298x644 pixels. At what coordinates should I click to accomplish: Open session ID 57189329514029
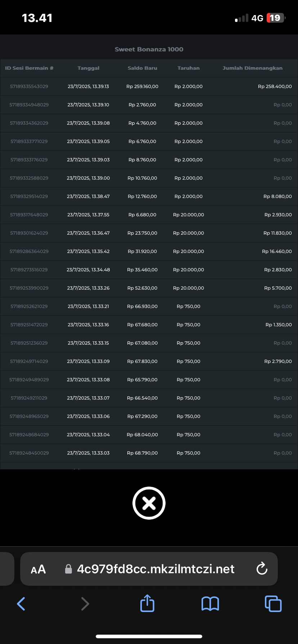[29, 197]
